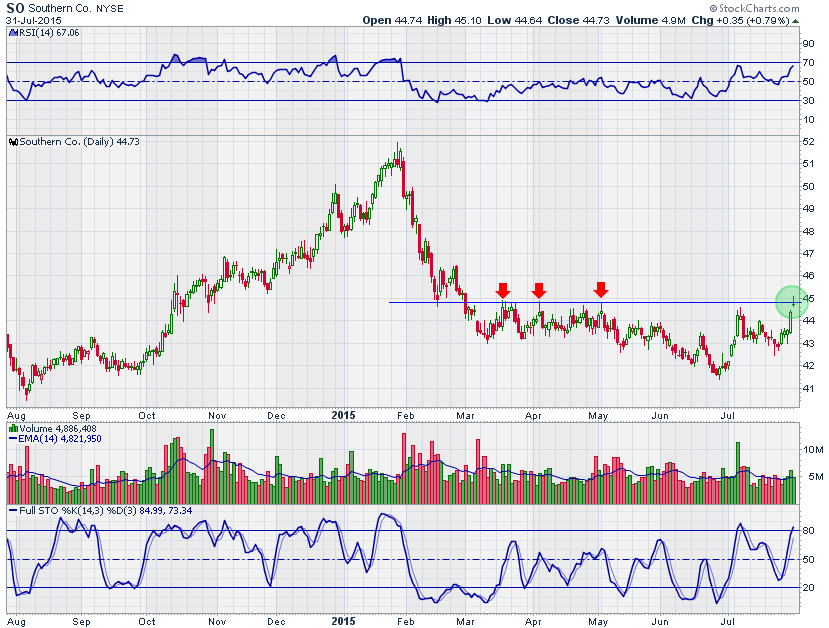Click the 2015 label on the time axis
The width and height of the screenshot is (829, 628).
tap(342, 414)
